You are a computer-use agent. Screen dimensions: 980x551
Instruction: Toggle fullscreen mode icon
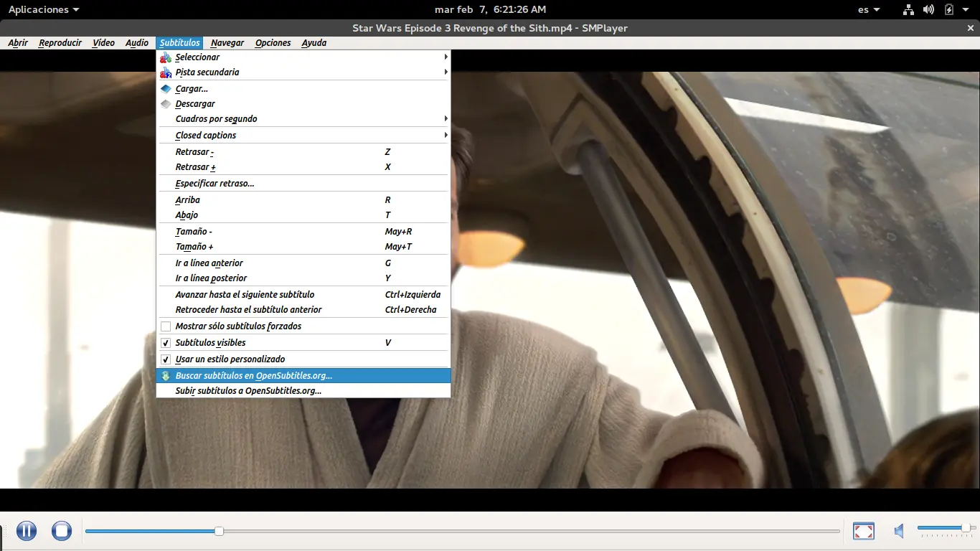point(864,531)
